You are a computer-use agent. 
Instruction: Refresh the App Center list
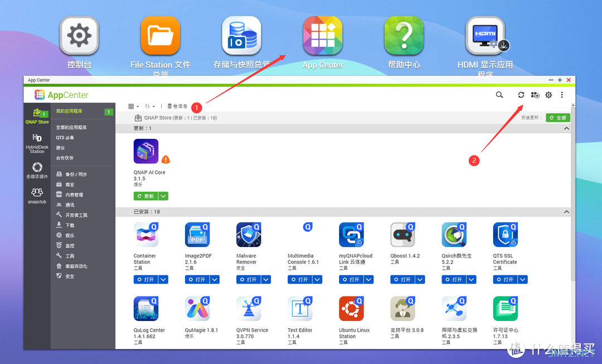tap(521, 95)
